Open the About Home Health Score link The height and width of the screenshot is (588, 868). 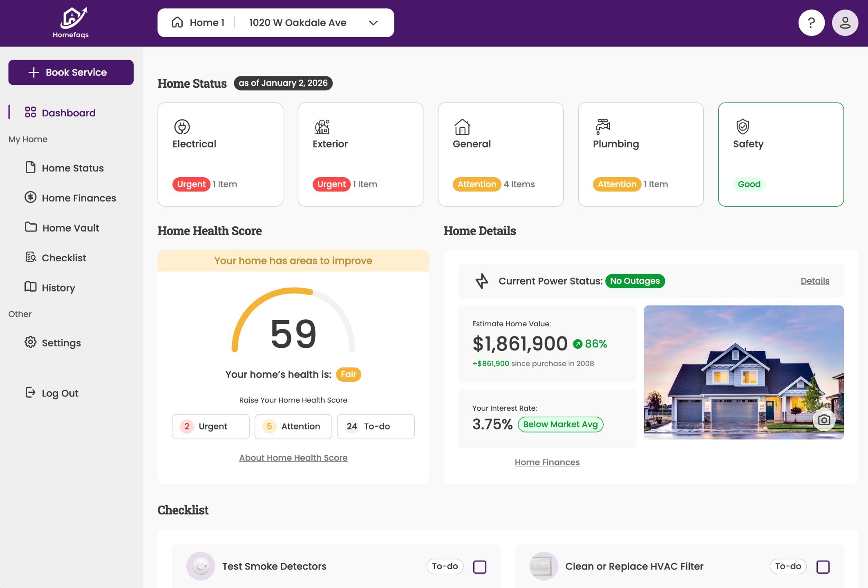(293, 458)
